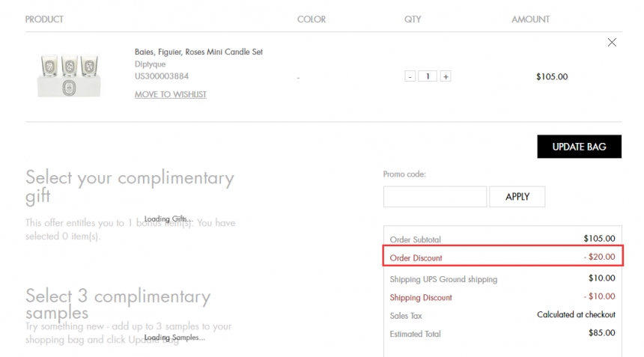Click the Diptyque brand name

150,64
